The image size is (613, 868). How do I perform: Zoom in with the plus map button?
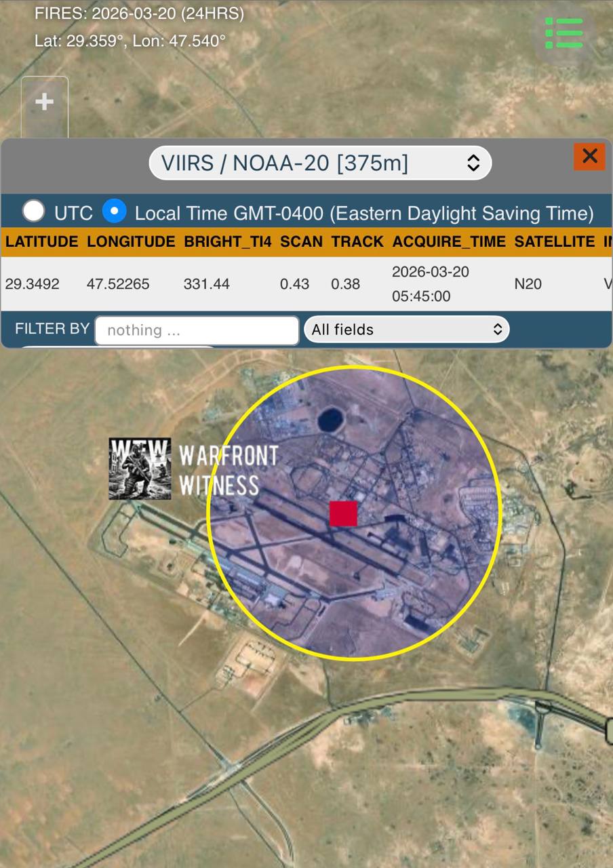tap(45, 102)
